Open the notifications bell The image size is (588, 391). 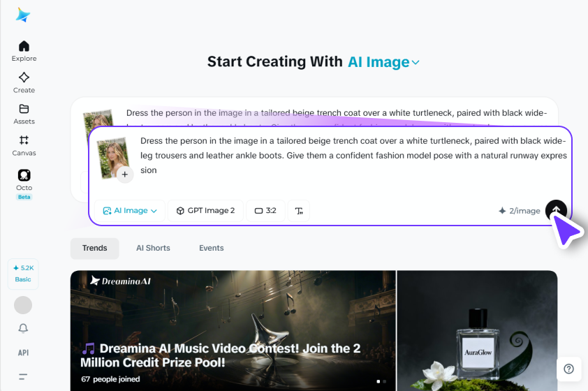point(23,328)
